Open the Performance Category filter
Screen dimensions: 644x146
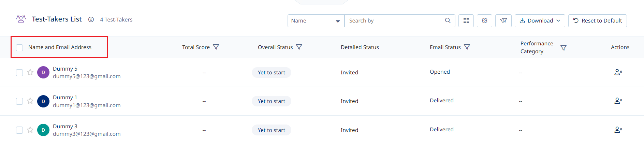coord(563,48)
